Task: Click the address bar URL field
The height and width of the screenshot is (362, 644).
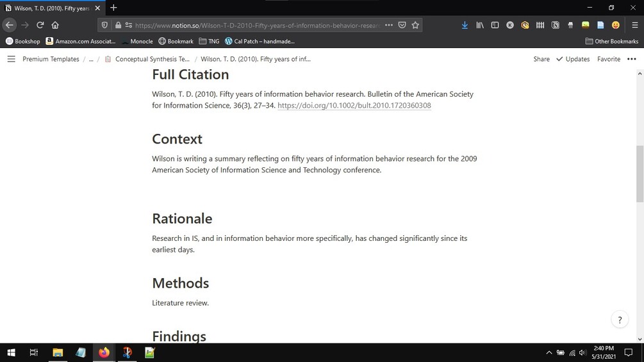Action: point(257,25)
